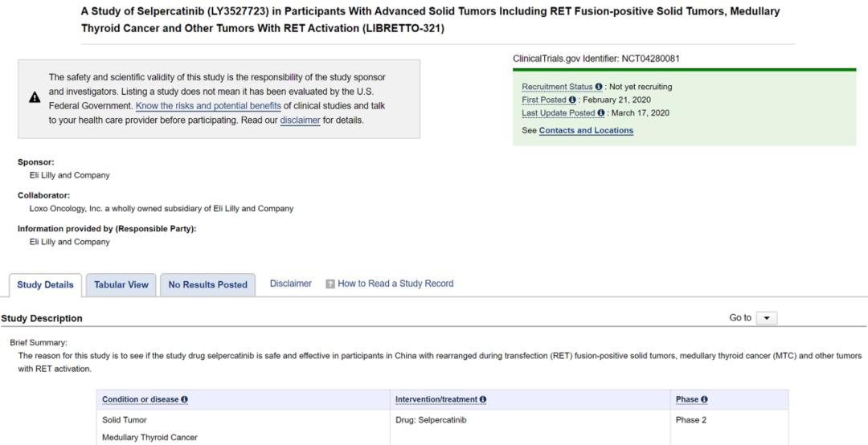Viewport: 868px width, 445px height.
Task: Open Know the risks and potential benefits link
Action: click(208, 106)
